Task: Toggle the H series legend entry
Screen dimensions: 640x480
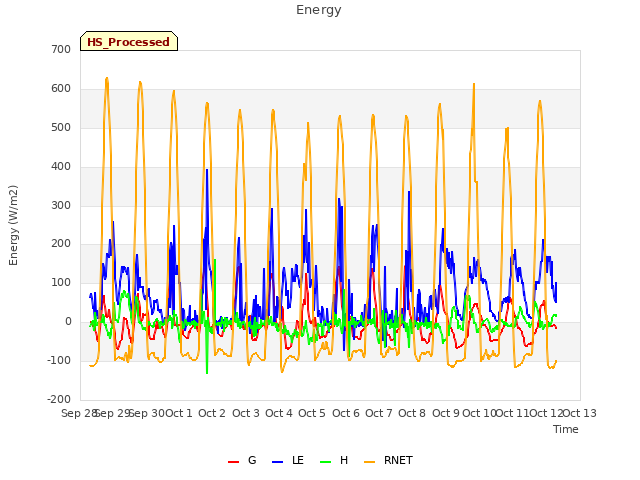Action: tap(334, 460)
